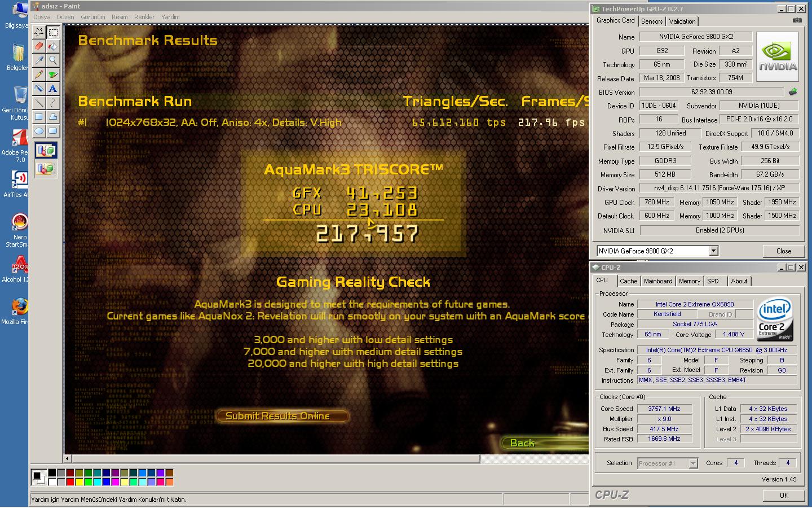
Task: Select the Ellipse shape tool
Action: pyautogui.click(x=39, y=130)
